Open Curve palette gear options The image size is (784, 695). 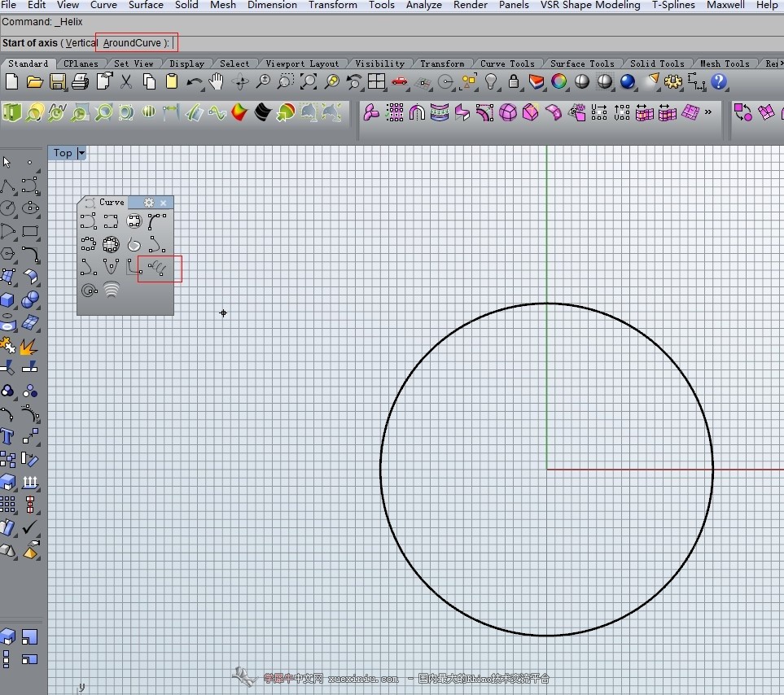(x=149, y=203)
